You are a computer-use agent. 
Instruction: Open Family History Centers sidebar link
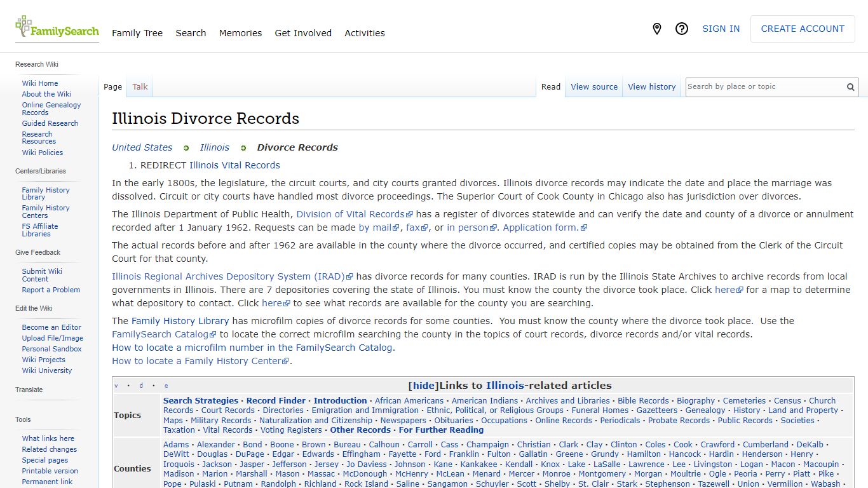[x=46, y=212]
